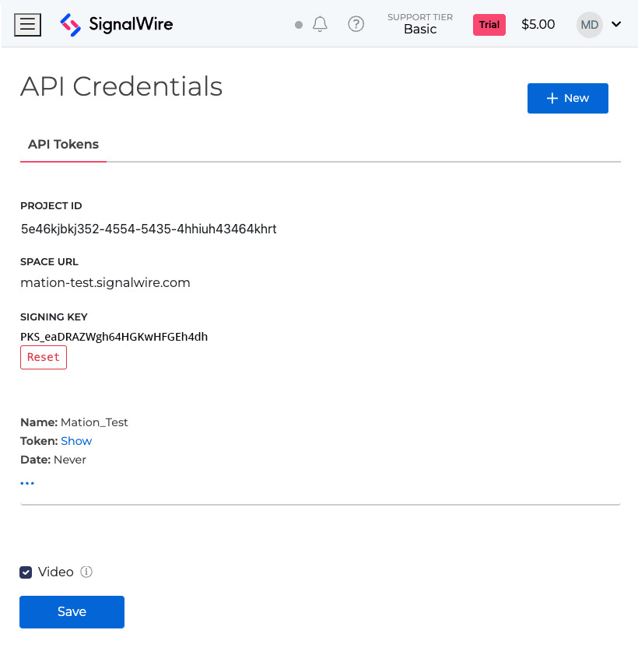Reset the signing key
Image resolution: width=638 pixels, height=672 pixels.
(x=44, y=358)
